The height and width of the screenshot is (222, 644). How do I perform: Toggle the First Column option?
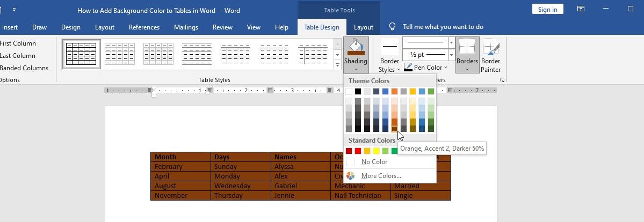[x=18, y=43]
